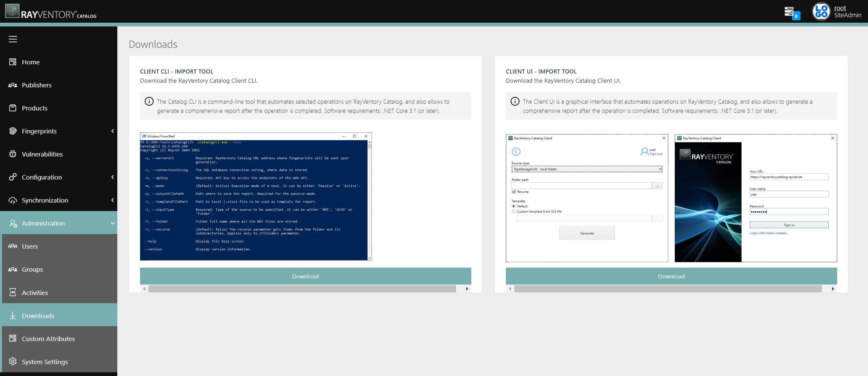Screen dimensions: 868x376
Task: Open the Home menu item
Action: pos(59,62)
